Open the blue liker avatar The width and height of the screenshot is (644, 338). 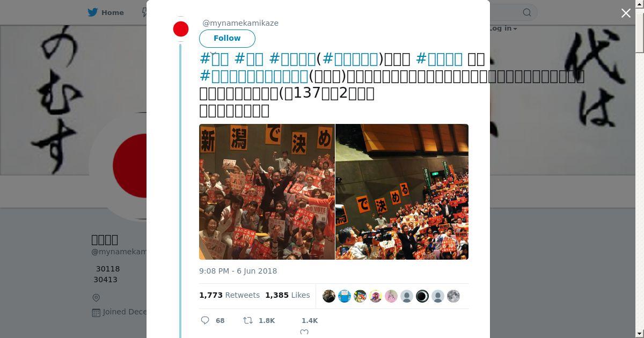pyautogui.click(x=345, y=296)
